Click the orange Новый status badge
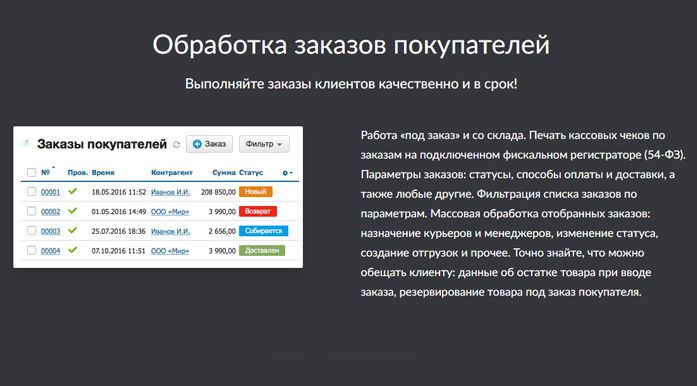 256,192
